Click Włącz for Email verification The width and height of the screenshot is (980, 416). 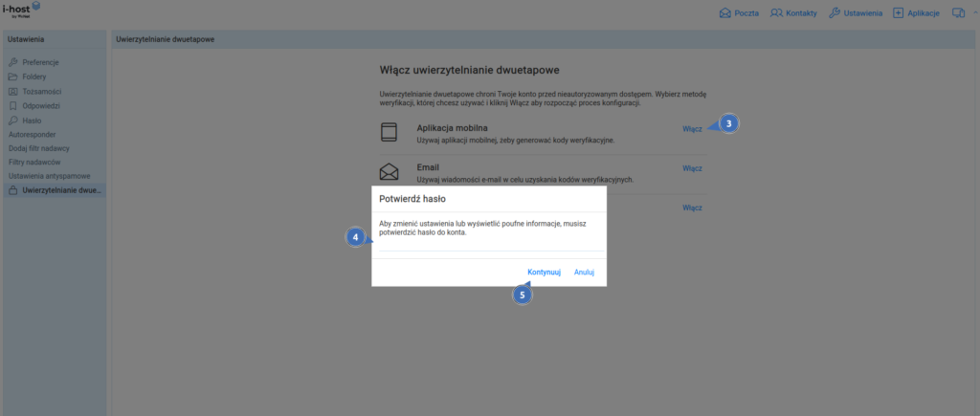tap(692, 168)
